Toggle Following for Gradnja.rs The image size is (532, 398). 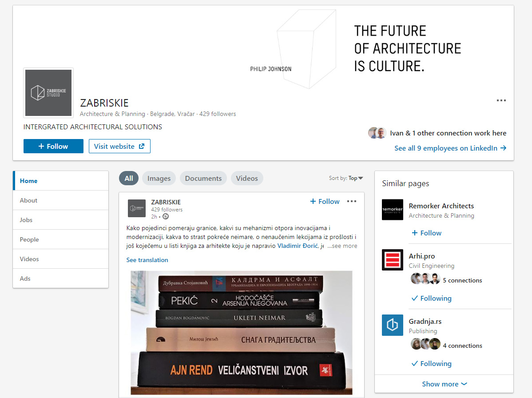coord(431,364)
